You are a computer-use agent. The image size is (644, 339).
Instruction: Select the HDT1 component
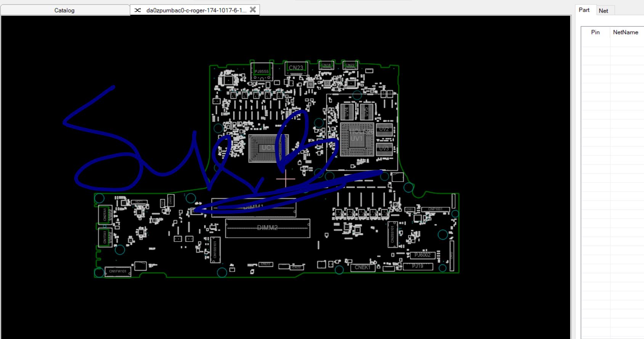[x=139, y=201]
